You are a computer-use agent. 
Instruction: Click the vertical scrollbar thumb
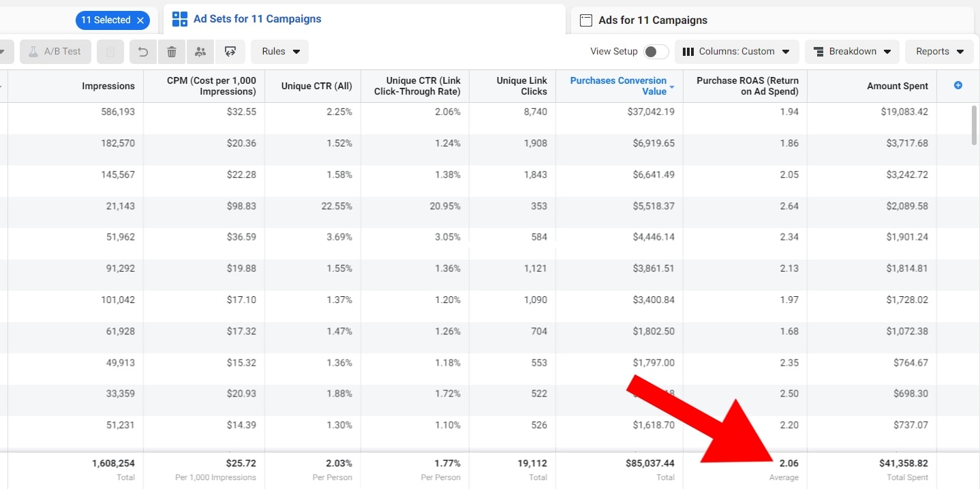coord(974,125)
